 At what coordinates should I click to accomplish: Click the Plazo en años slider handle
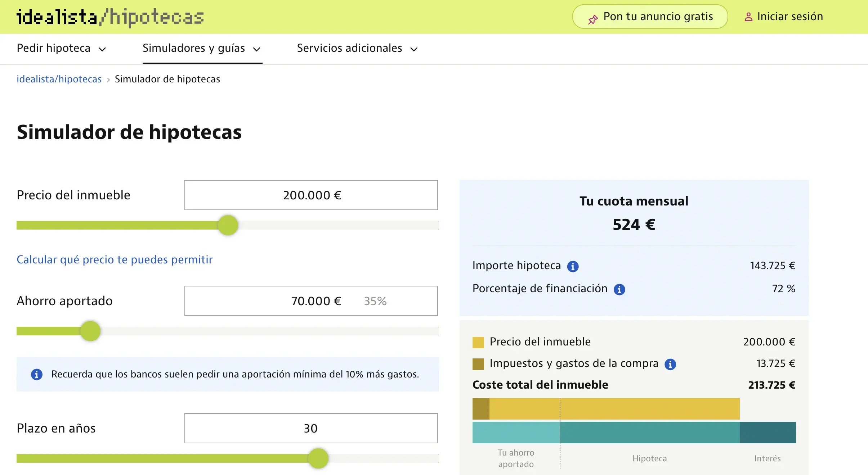(318, 458)
